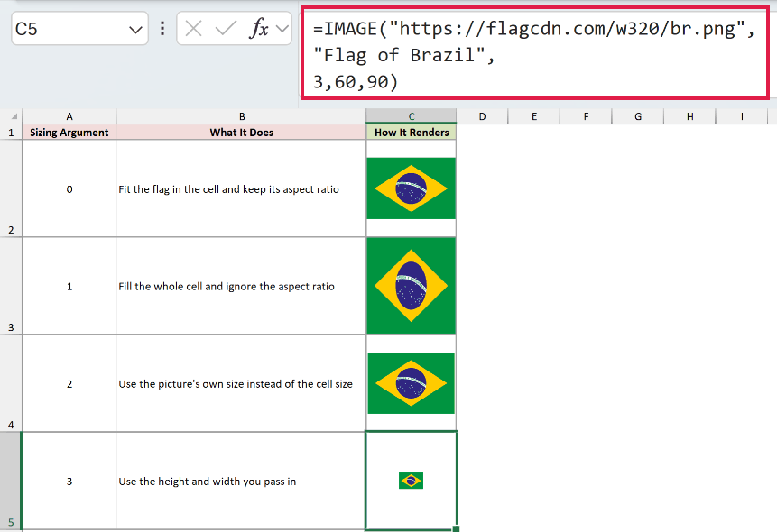Select row 3 header
The width and height of the screenshot is (777, 532).
(x=11, y=286)
